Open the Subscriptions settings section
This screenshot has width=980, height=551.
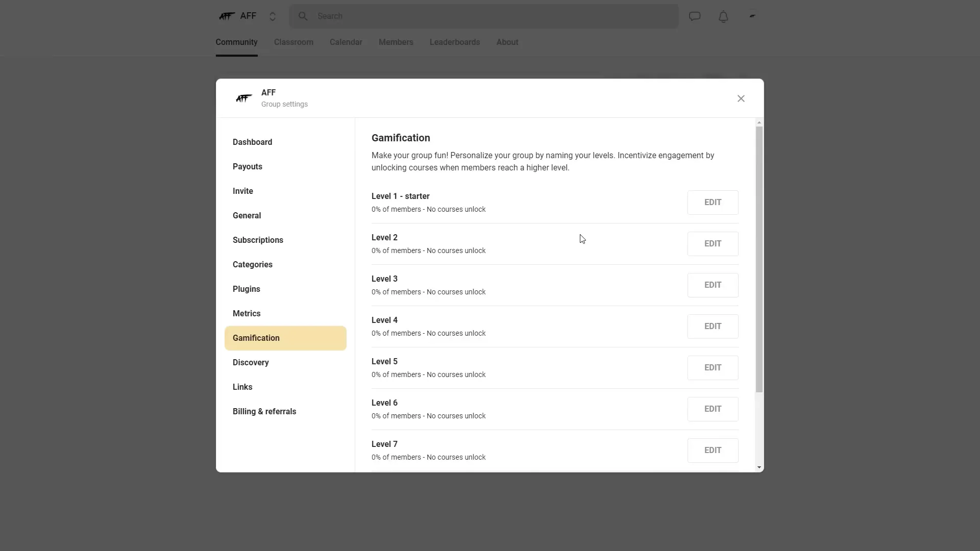[x=285, y=240]
